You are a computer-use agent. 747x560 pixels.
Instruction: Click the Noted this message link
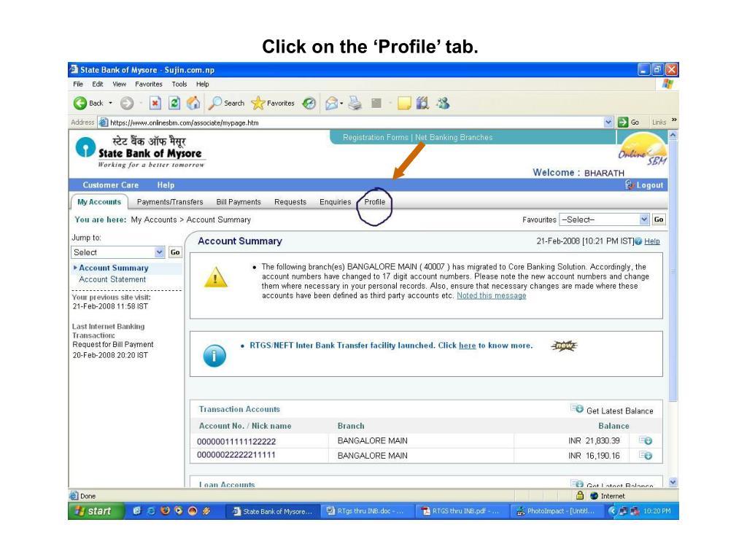coord(492,296)
